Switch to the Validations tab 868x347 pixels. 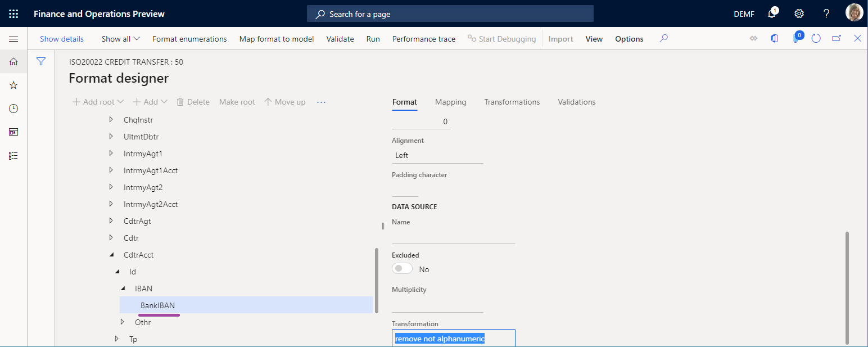click(x=576, y=102)
